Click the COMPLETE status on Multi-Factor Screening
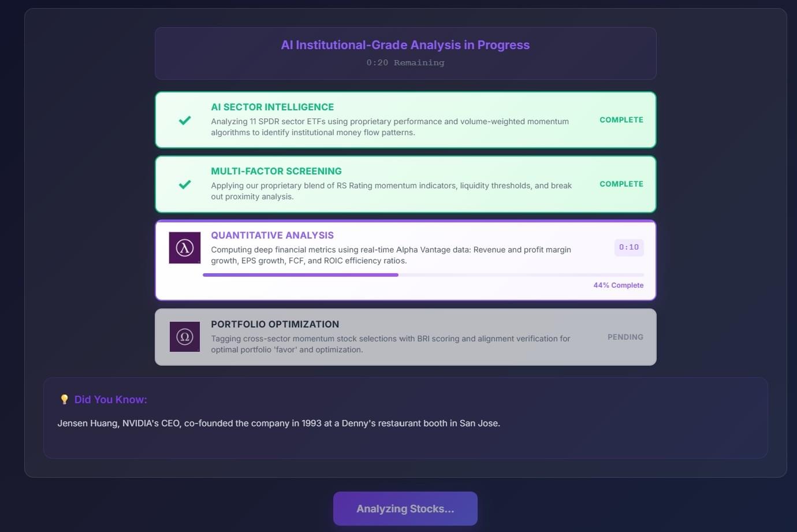797x532 pixels. 621,184
